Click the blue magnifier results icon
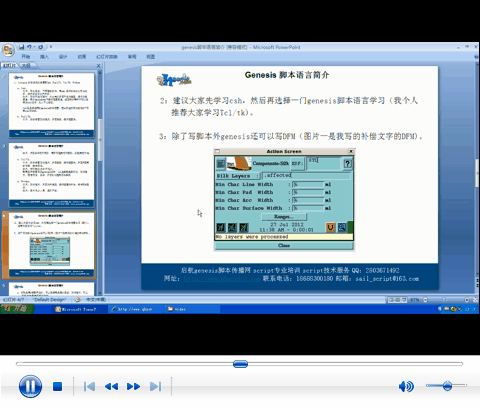 pos(342,227)
